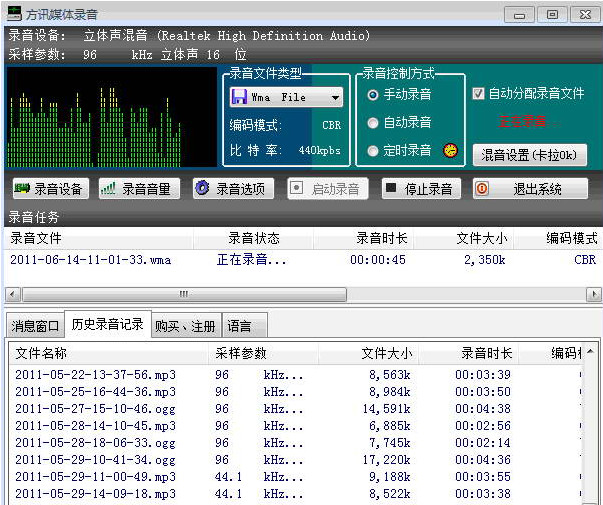Image resolution: width=603 pixels, height=505 pixels.
Task: Open 混音设置(卡拉Ok) mixing settings
Action: click(530, 155)
